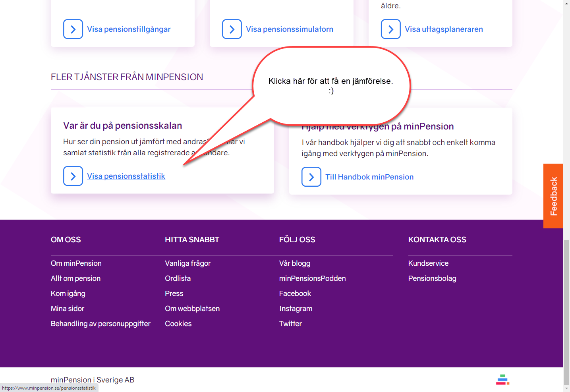Open Pensionsbolag footer link

click(x=432, y=278)
